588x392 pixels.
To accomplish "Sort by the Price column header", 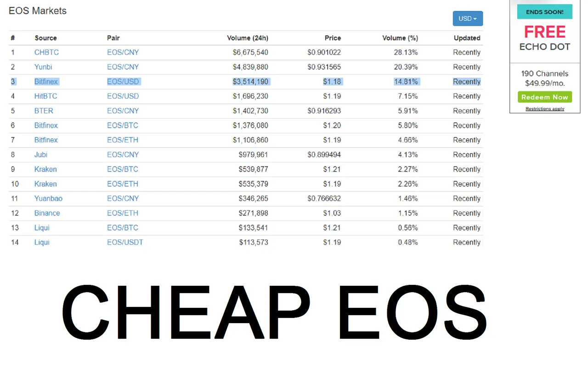I will [333, 38].
